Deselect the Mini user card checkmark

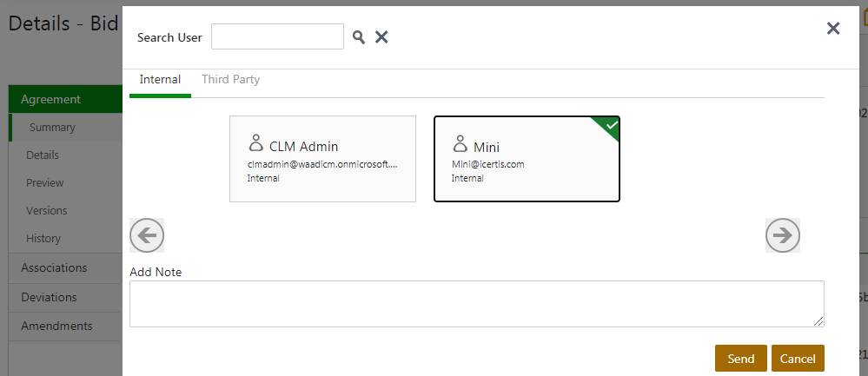pos(611,126)
